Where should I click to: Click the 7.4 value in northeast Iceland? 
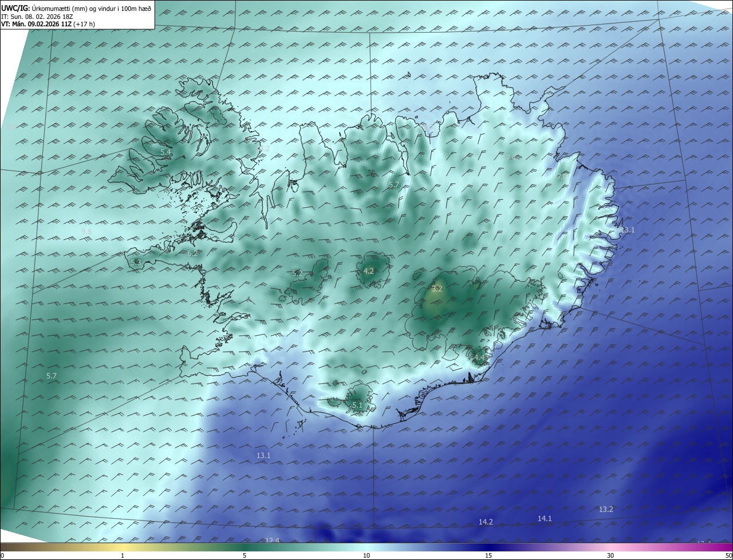[511, 157]
